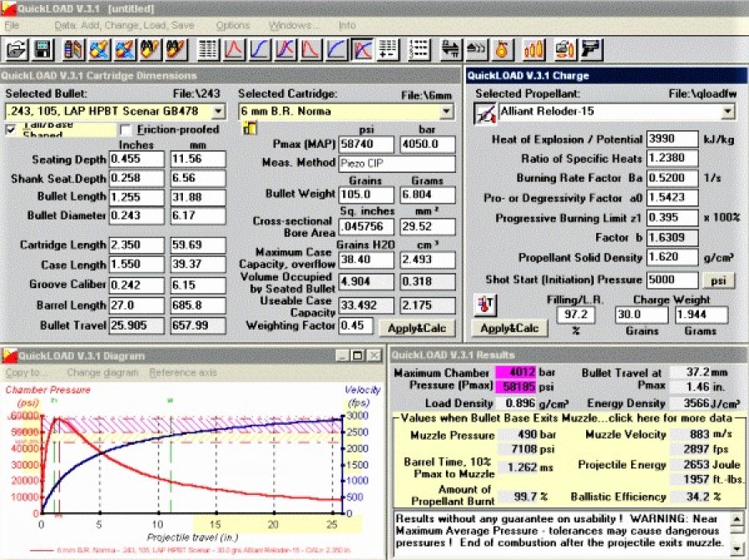Open the Selected Propellant dropdown
Image resolution: width=749 pixels, height=560 pixels.
click(727, 111)
